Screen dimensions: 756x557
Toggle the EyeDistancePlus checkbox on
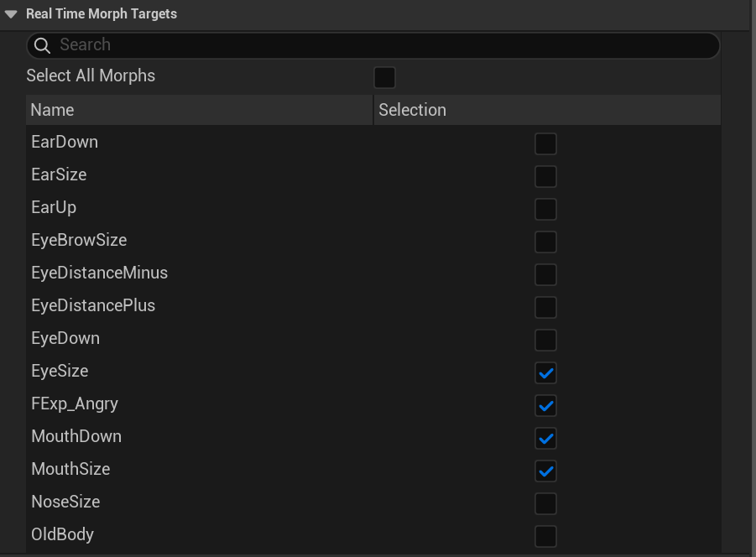[x=545, y=307]
